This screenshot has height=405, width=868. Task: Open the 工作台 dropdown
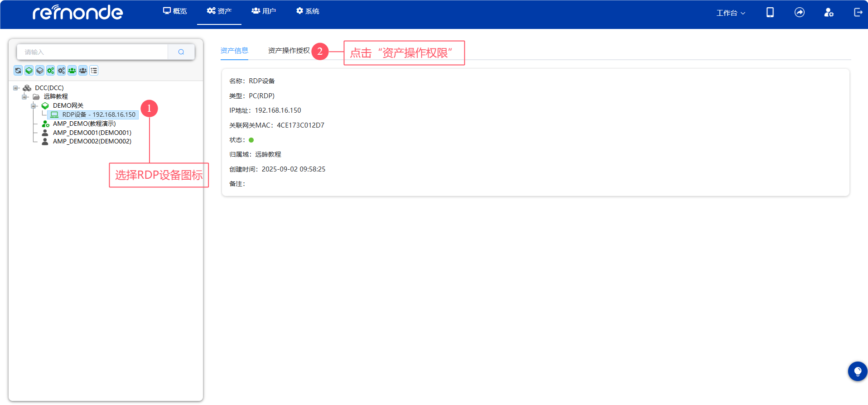click(x=730, y=13)
